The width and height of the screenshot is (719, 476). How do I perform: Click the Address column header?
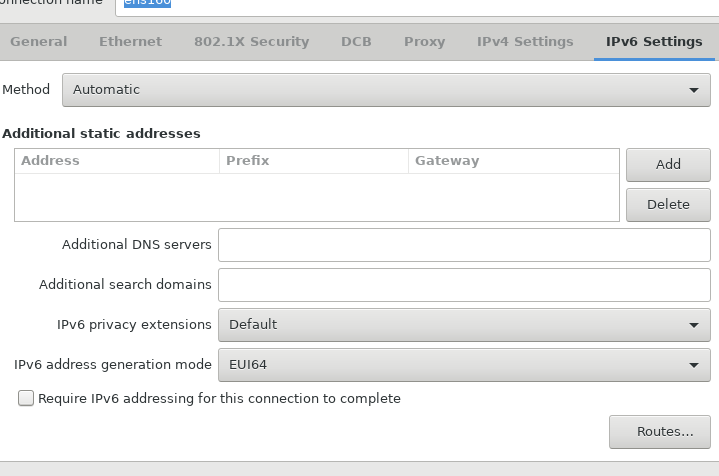tap(117, 161)
